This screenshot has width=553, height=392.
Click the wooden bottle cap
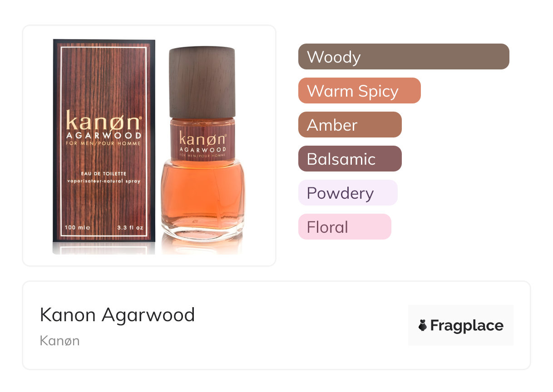[202, 82]
